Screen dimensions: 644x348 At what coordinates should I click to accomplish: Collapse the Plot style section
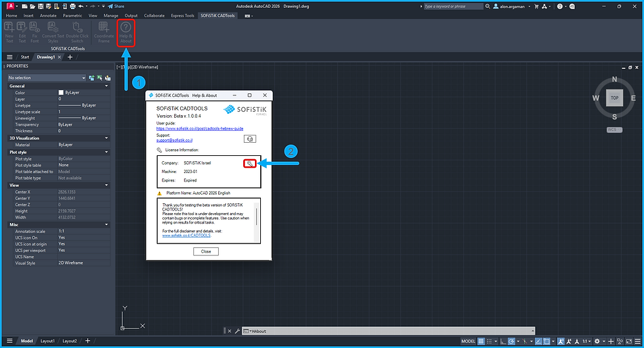[106, 152]
